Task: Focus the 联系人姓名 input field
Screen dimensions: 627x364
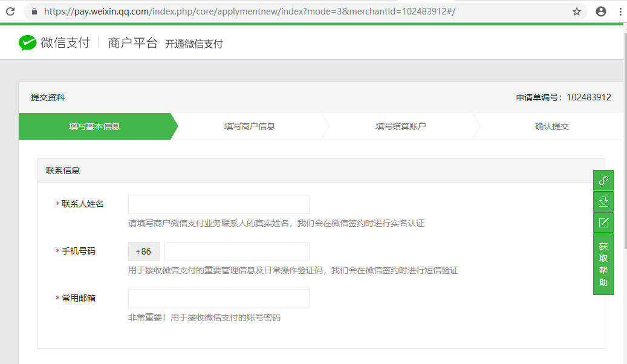Action: tap(219, 204)
